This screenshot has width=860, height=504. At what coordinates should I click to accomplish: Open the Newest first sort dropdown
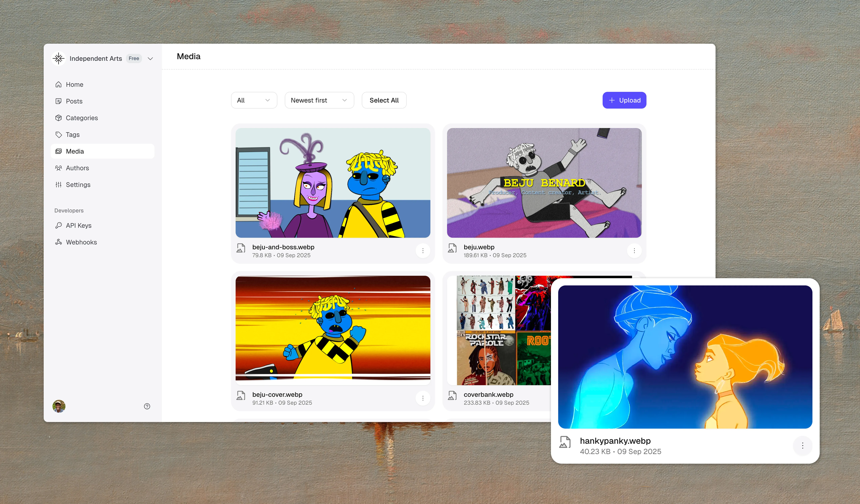pos(319,100)
